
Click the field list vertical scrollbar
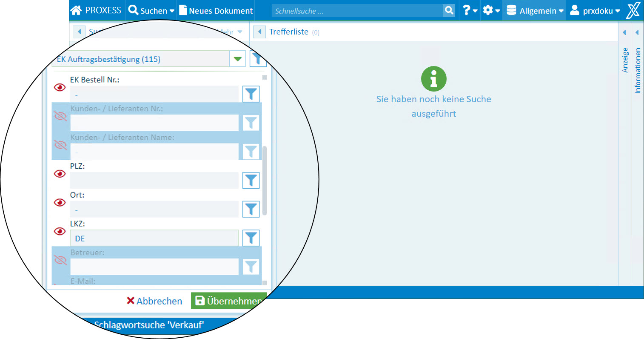click(x=265, y=181)
